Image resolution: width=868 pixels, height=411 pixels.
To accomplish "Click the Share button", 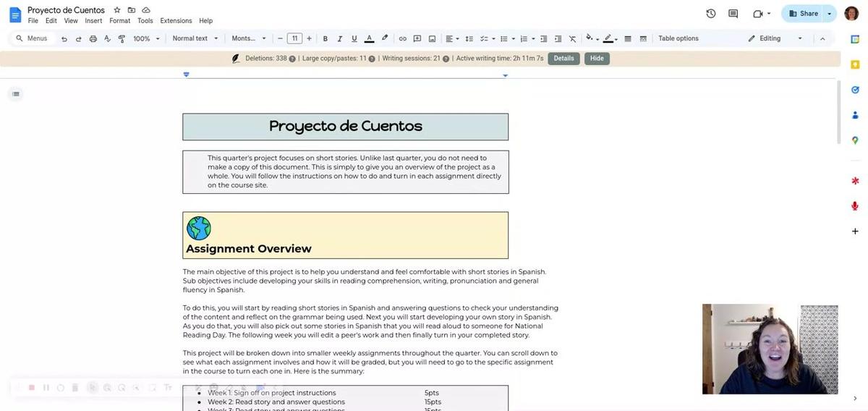I will click(803, 14).
